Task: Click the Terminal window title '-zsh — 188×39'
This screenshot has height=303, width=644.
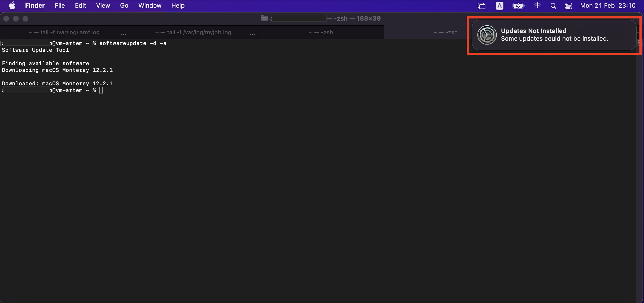Action: point(357,18)
